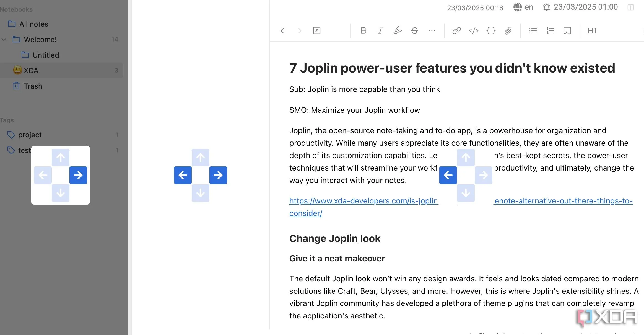Move the note list panel left
The height and width of the screenshot is (335, 644).
(x=183, y=175)
